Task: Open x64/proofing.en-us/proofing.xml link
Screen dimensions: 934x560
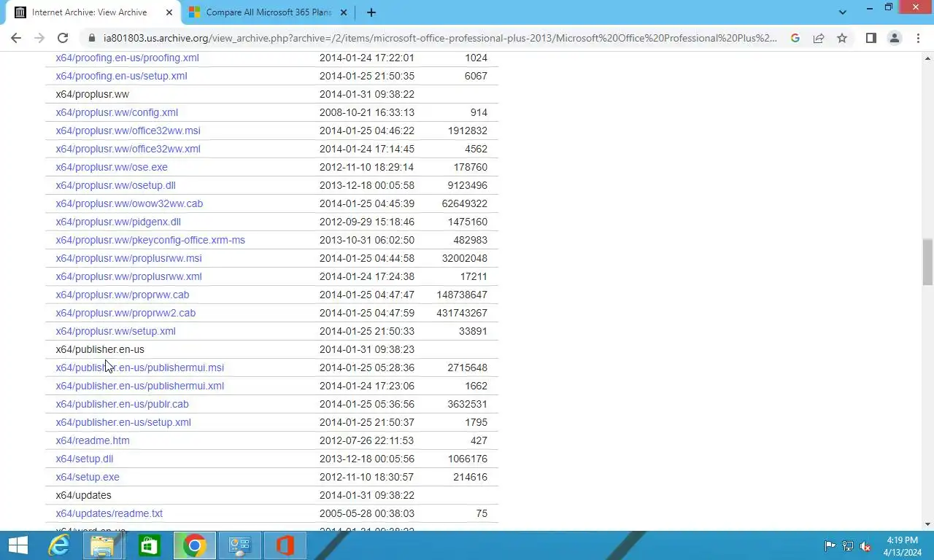Action: click(127, 58)
